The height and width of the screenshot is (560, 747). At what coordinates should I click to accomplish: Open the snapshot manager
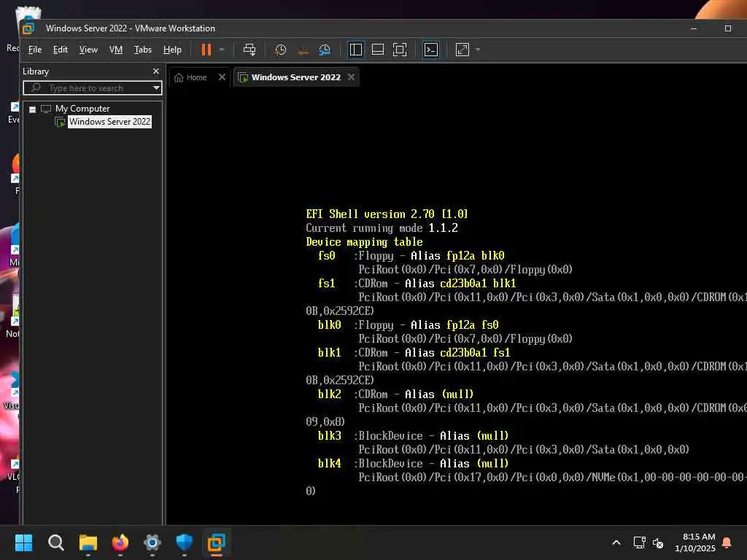[x=325, y=50]
